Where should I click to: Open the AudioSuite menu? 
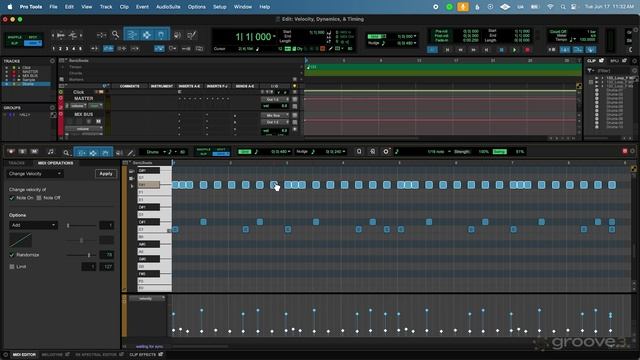pos(168,7)
